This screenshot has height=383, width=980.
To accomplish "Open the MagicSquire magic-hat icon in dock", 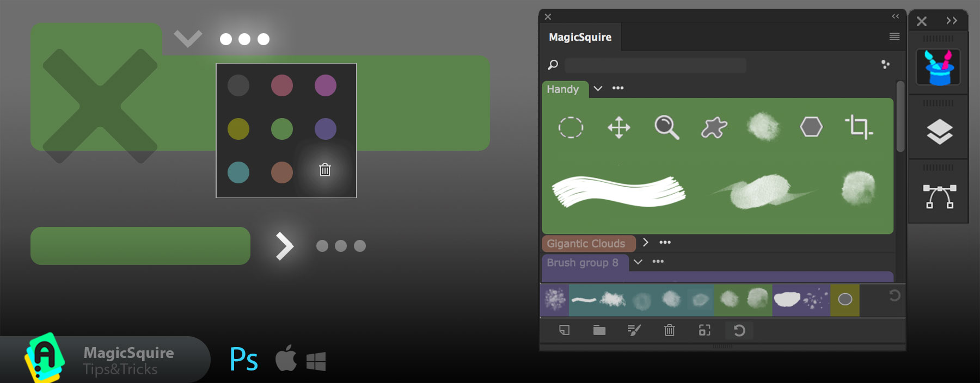I will tap(939, 67).
